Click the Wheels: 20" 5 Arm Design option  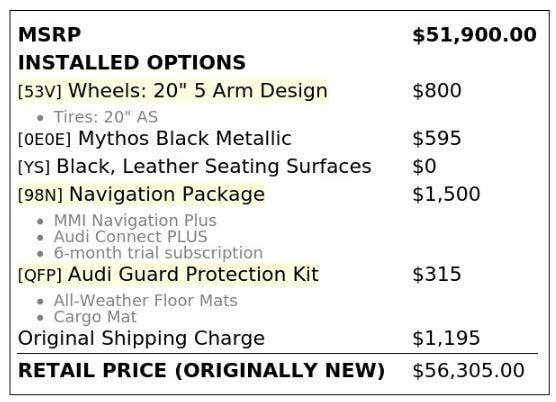[198, 90]
